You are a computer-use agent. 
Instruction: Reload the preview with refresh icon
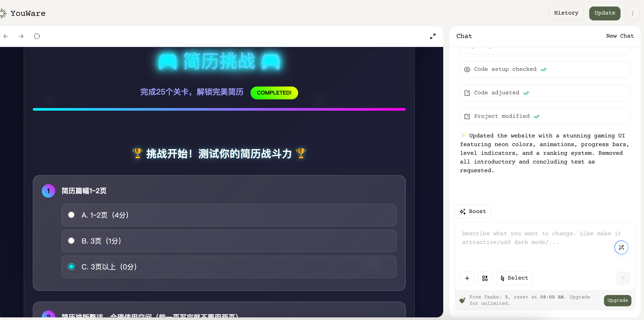[37, 37]
